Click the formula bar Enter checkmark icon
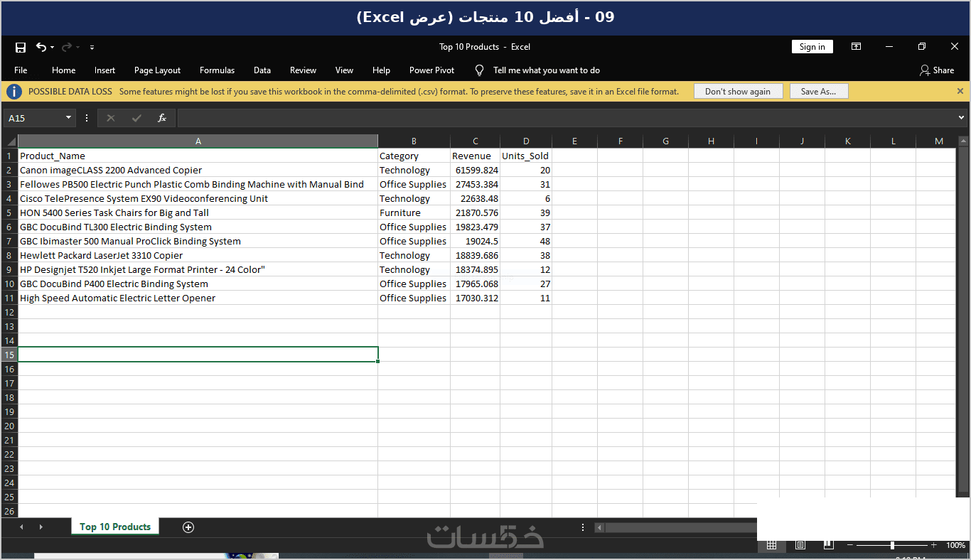 (x=136, y=118)
